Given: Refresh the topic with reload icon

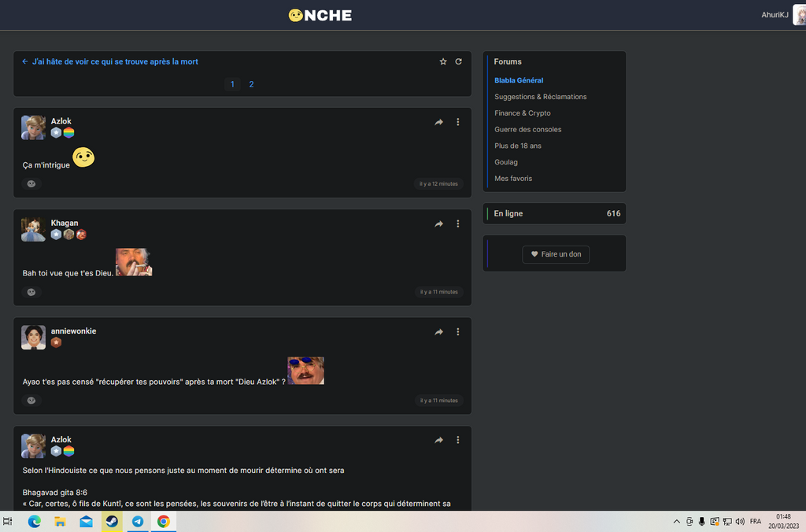Looking at the screenshot, I should [x=458, y=61].
